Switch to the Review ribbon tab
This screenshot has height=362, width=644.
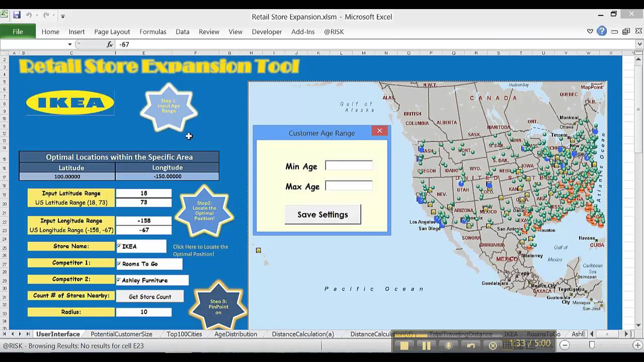[x=209, y=31]
